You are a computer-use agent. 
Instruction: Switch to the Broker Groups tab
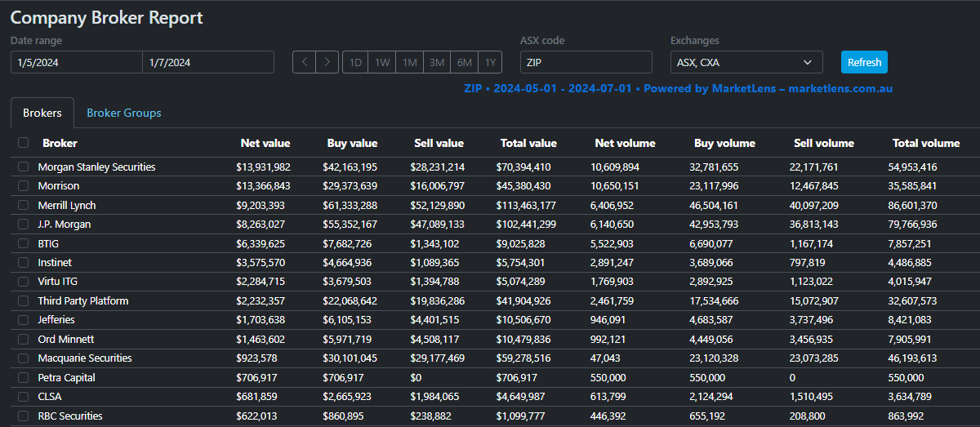pos(124,113)
